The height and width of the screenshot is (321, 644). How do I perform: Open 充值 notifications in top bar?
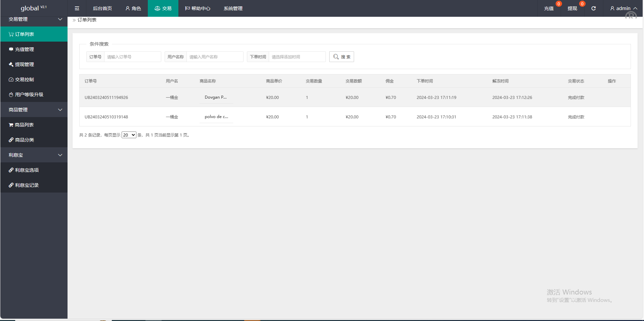point(549,8)
